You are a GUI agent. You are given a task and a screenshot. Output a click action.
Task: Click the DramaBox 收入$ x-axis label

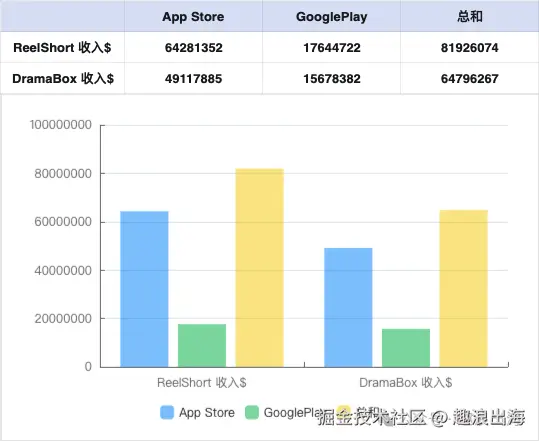[x=406, y=383]
